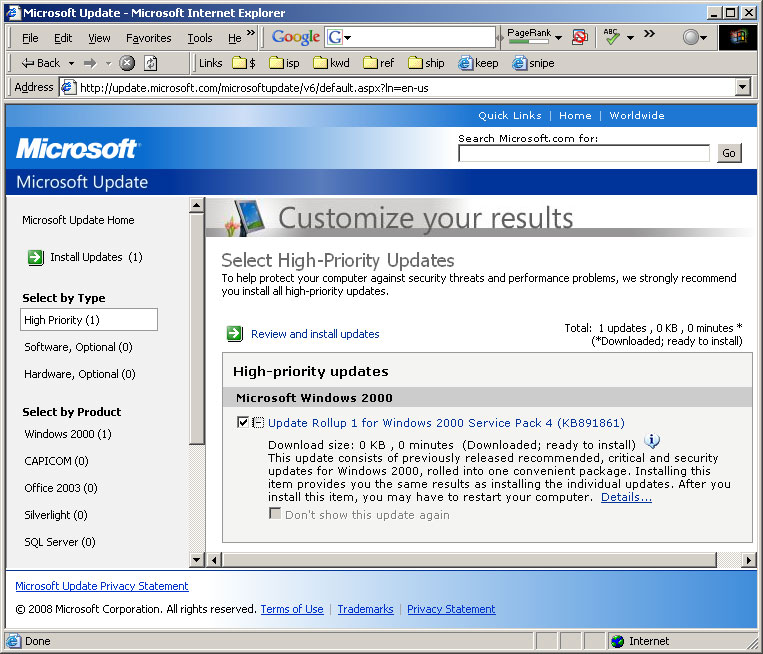Image resolution: width=763 pixels, height=654 pixels.
Task: Click Worldwide header link
Action: [x=637, y=116]
